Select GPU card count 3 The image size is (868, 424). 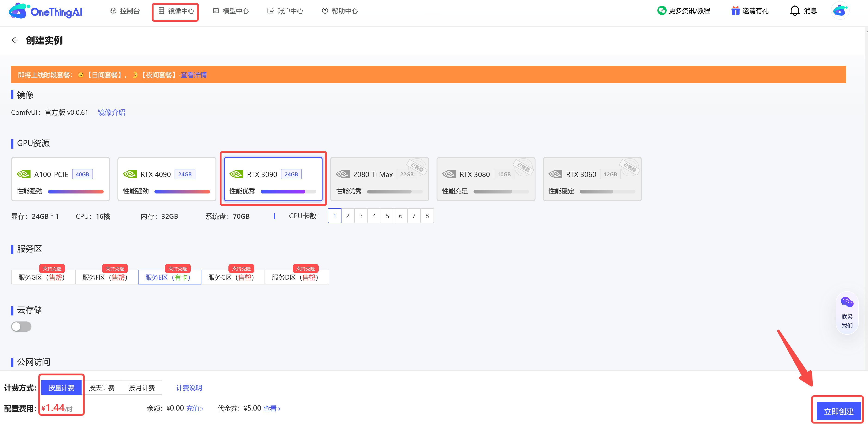click(x=361, y=216)
